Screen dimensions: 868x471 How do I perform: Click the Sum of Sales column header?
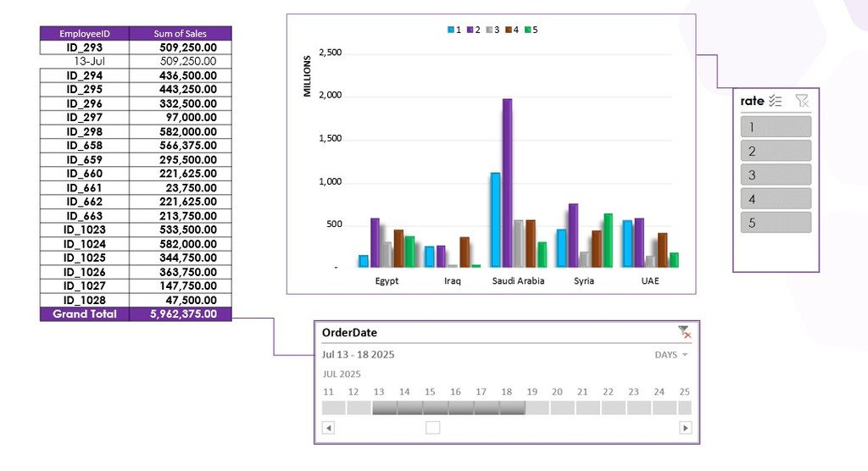tap(180, 33)
